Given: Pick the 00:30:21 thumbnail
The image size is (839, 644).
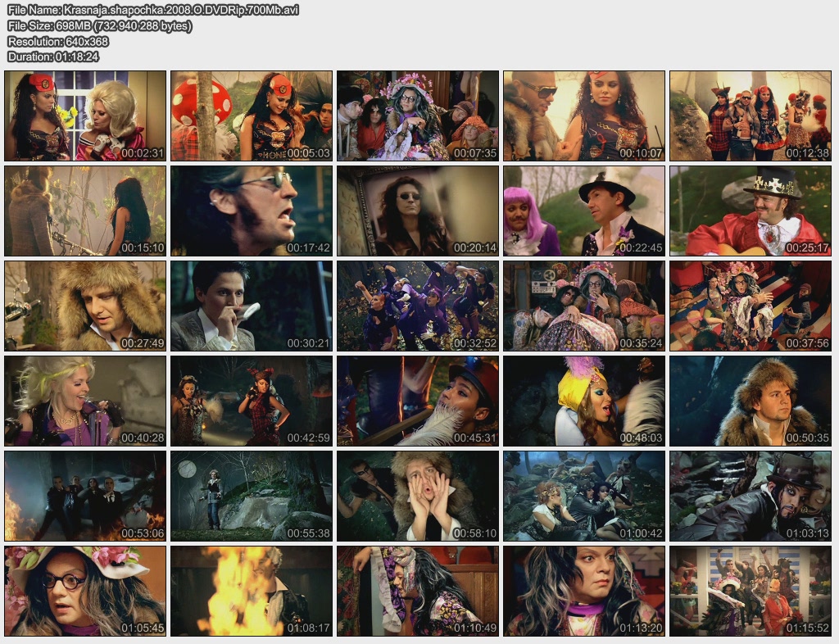Looking at the screenshot, I should [x=252, y=306].
